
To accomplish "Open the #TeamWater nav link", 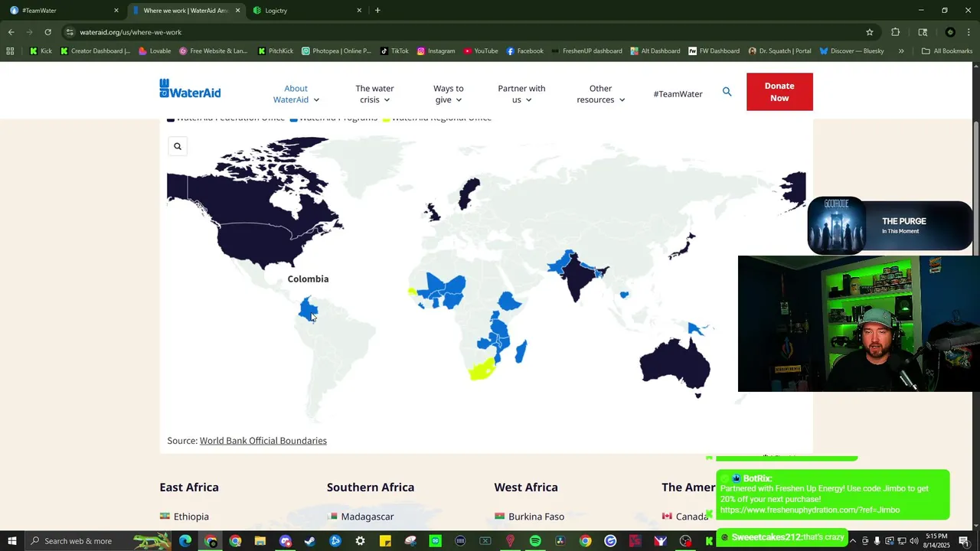I will [x=678, y=94].
